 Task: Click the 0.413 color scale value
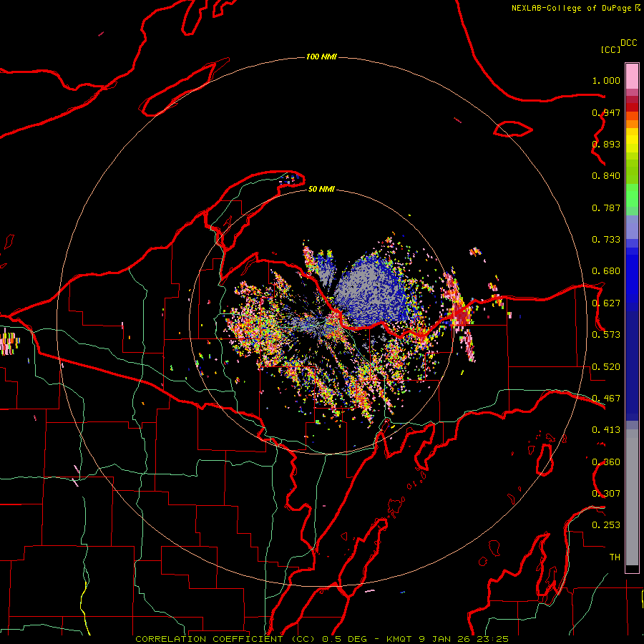point(606,430)
